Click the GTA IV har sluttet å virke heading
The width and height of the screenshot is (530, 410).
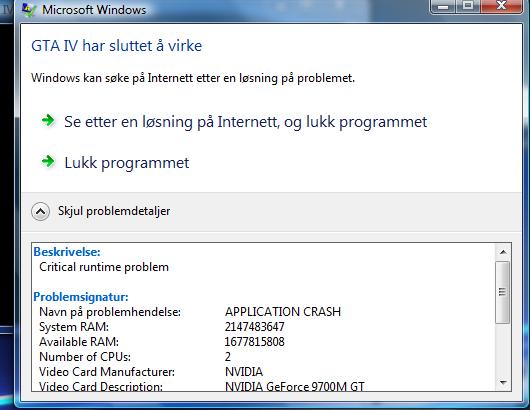[117, 46]
